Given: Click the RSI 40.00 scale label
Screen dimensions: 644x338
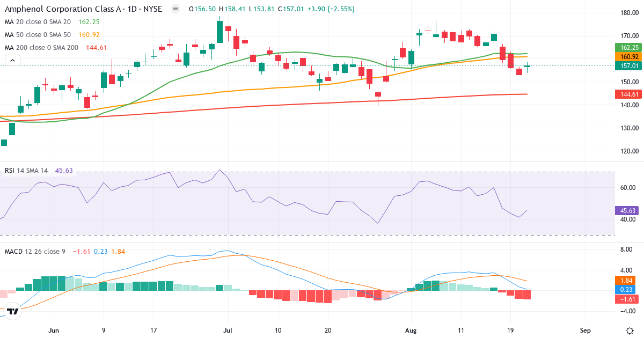Looking at the screenshot, I should pos(629,219).
